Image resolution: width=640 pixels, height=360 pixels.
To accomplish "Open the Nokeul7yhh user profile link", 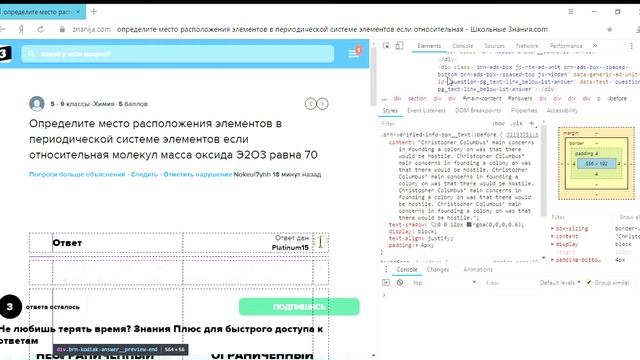I will pos(252,174).
